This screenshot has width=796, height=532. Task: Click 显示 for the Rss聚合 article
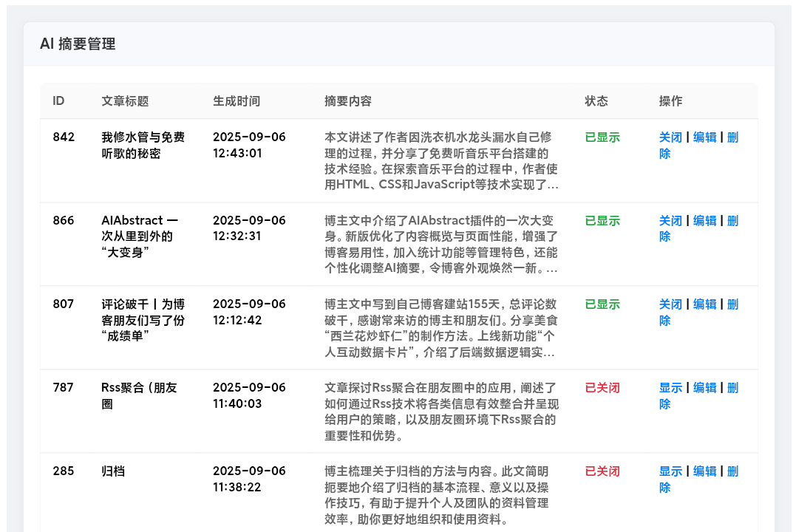[x=670, y=388]
